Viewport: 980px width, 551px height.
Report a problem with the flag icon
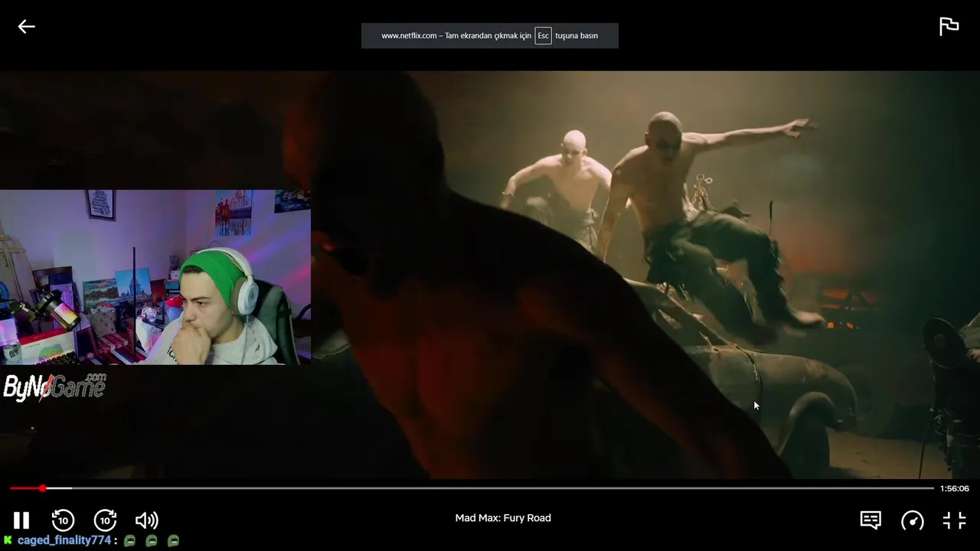pyautogui.click(x=949, y=26)
